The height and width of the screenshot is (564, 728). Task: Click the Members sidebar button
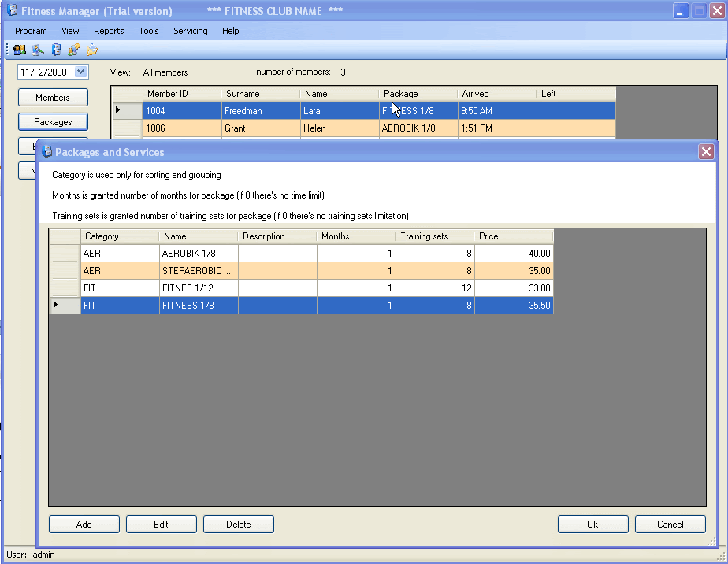pyautogui.click(x=53, y=98)
